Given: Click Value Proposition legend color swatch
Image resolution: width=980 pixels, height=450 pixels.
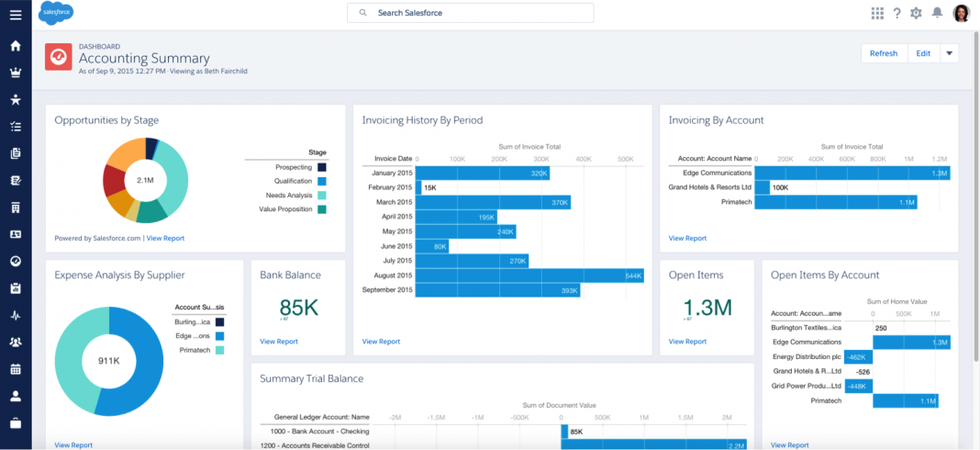Looking at the screenshot, I should pyautogui.click(x=322, y=209).
